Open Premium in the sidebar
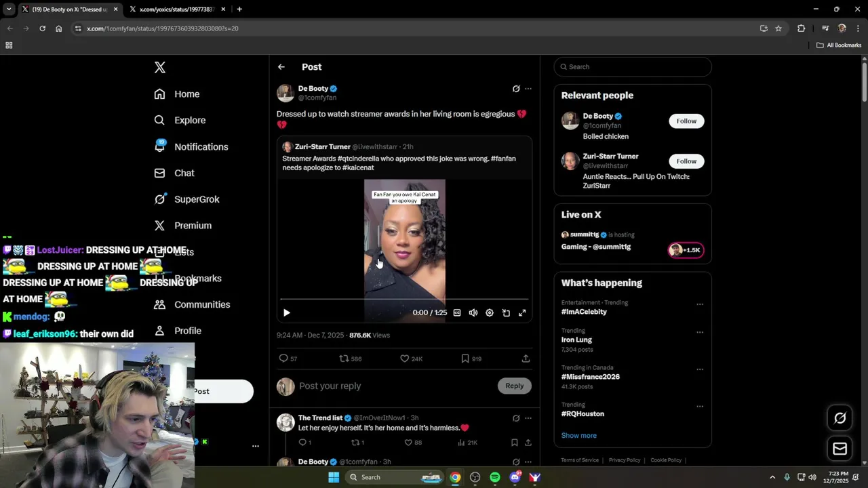868x488 pixels. tap(183, 226)
